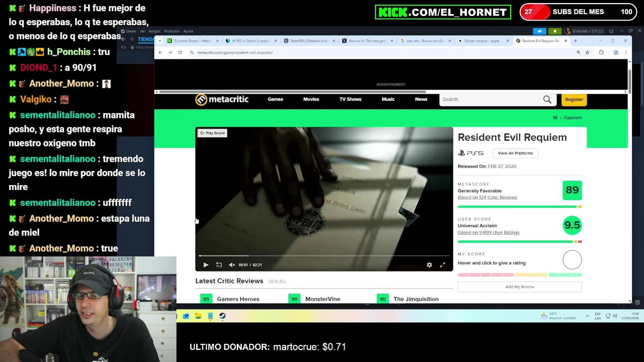Screen dimensions: 644x362
Task: Open Movies in Metacritic navigation
Action: pos(311,100)
